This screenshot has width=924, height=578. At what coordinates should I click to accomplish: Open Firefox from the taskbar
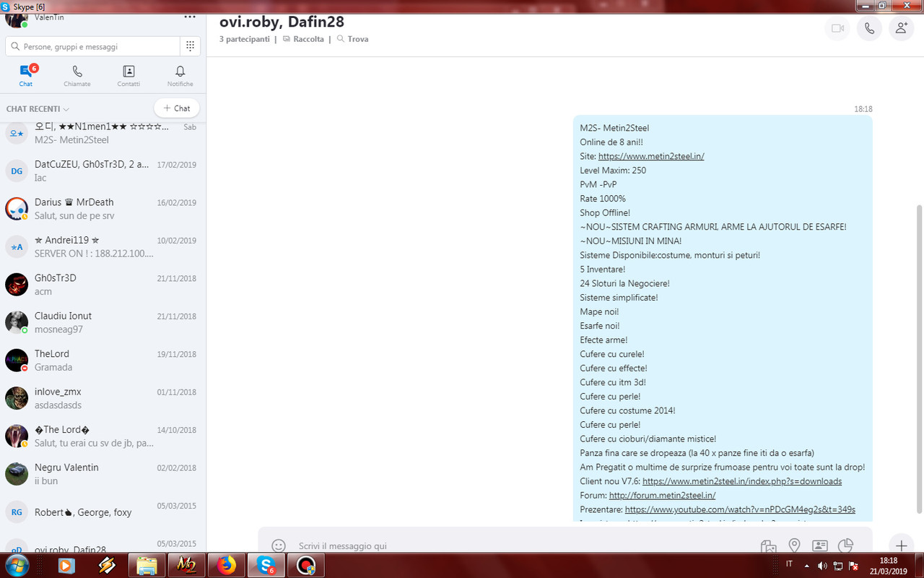pyautogui.click(x=226, y=565)
